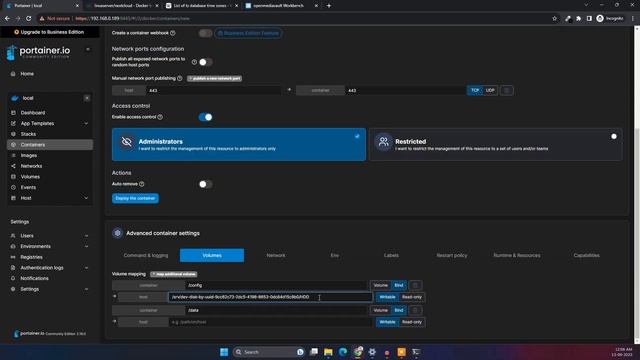
Task: Open Authentication logs under Settings
Action: click(42, 268)
